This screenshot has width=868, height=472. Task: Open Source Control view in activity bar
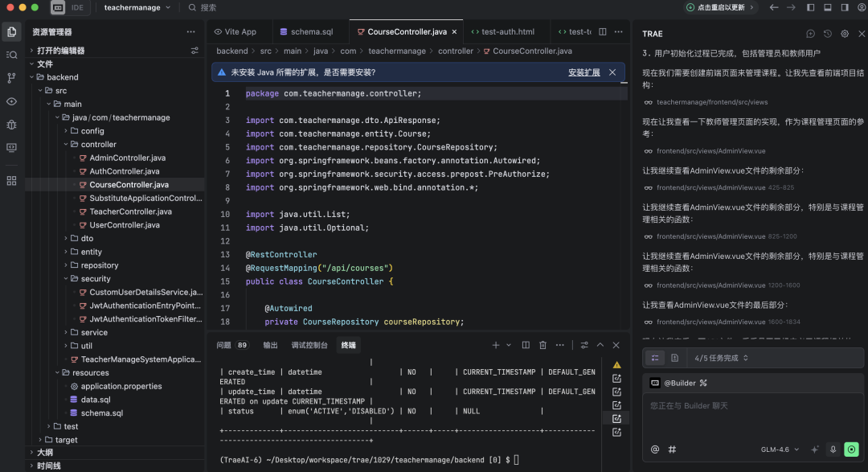[x=11, y=78]
